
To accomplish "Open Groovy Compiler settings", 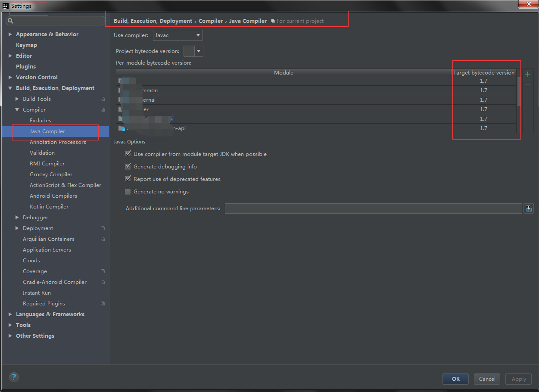I will tap(51, 174).
